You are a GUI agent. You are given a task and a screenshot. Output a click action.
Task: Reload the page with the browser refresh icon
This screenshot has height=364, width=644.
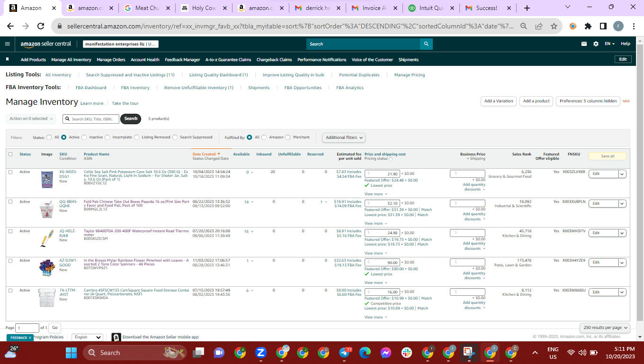pyautogui.click(x=41, y=27)
